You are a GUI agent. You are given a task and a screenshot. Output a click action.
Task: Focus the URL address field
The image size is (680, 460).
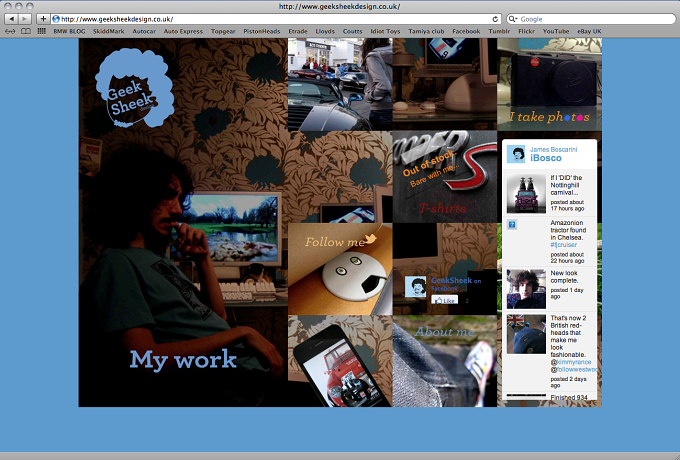[x=275, y=19]
